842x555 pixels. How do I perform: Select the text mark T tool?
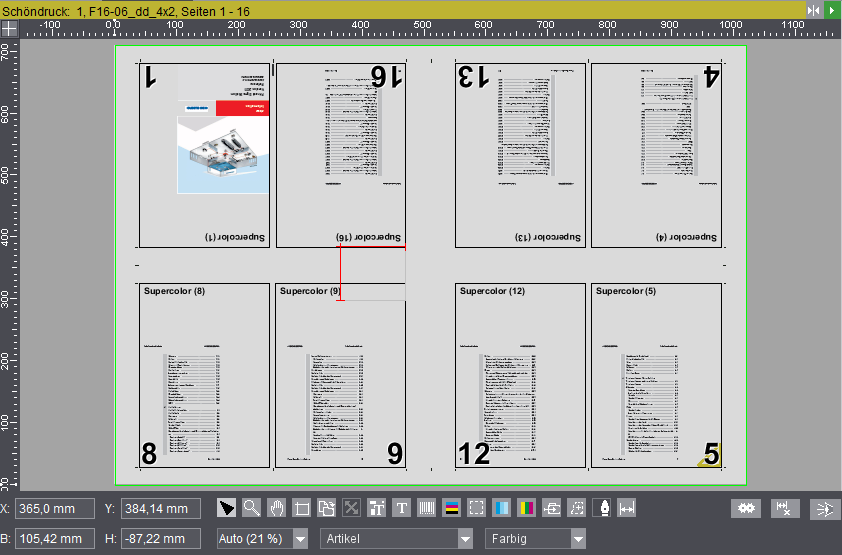pyautogui.click(x=402, y=508)
